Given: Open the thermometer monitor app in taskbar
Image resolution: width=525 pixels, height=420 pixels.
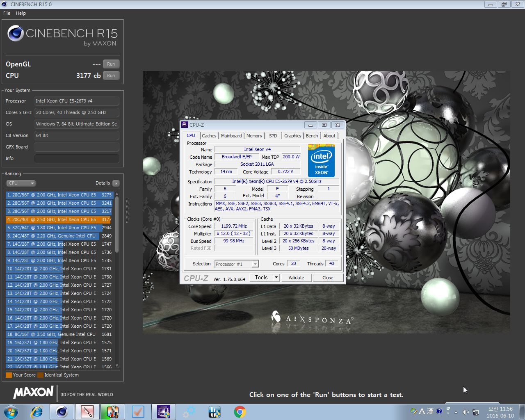Looking at the screenshot, I should coord(112,412).
